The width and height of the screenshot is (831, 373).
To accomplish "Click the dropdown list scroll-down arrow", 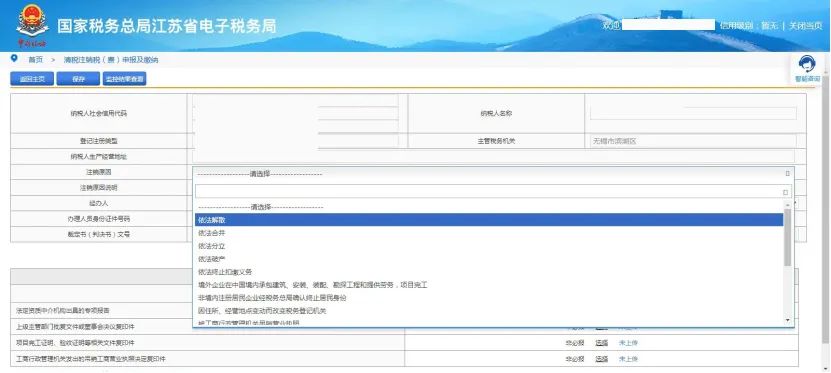I will (x=788, y=320).
